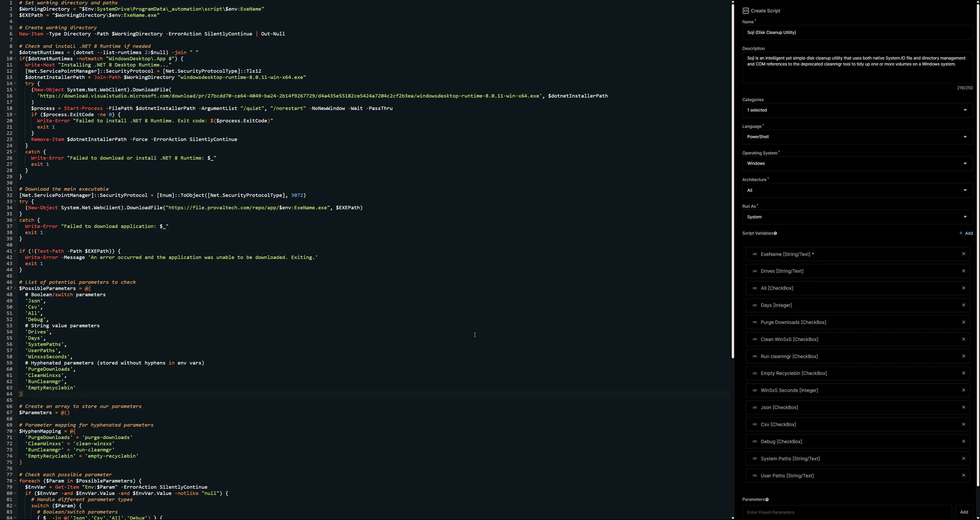980x520 pixels.
Task: Edit the script Name field
Action: [857, 33]
